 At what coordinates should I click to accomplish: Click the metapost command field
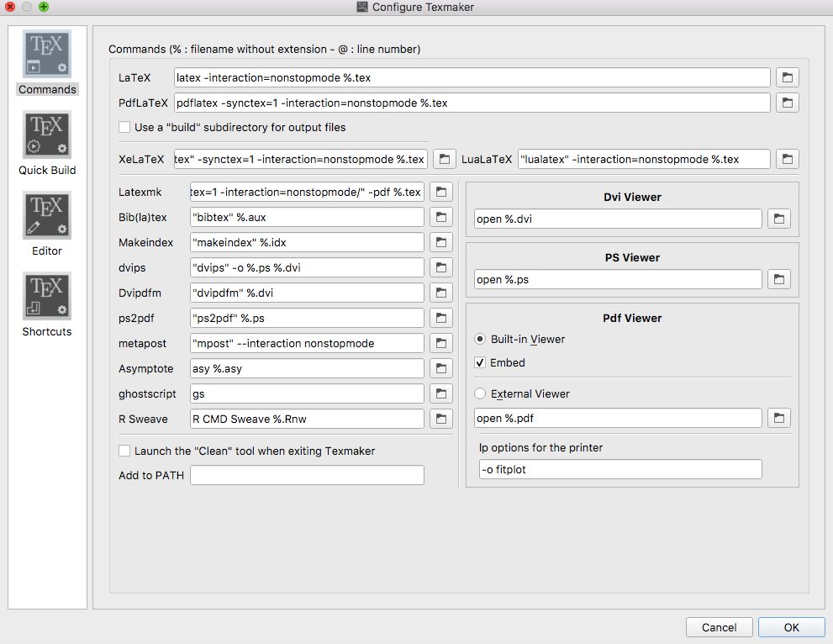tap(307, 343)
